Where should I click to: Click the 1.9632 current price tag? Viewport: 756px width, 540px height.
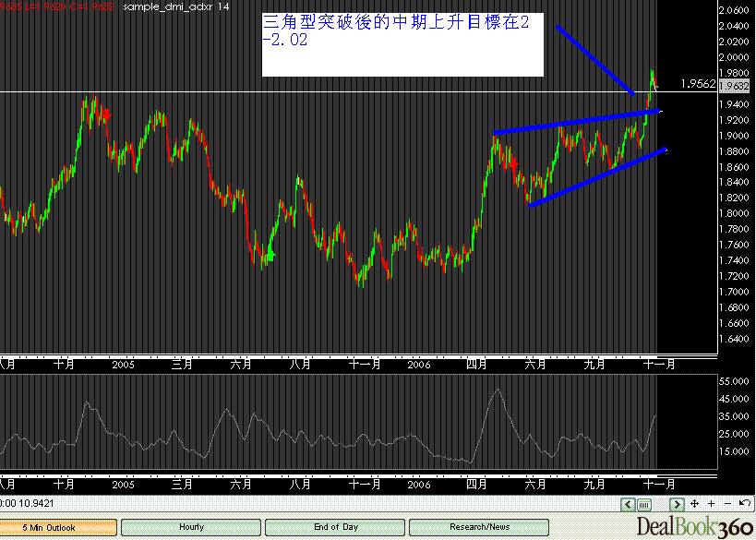[x=734, y=87]
